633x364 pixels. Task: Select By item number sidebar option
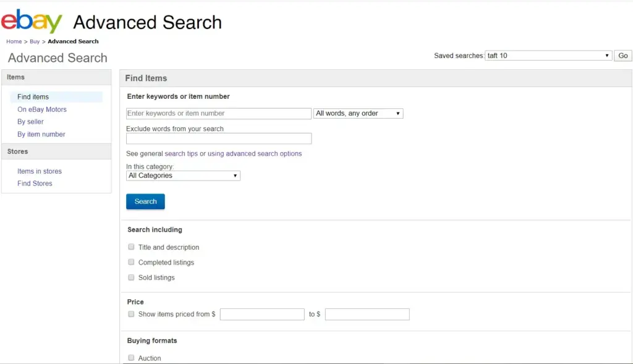click(x=41, y=134)
